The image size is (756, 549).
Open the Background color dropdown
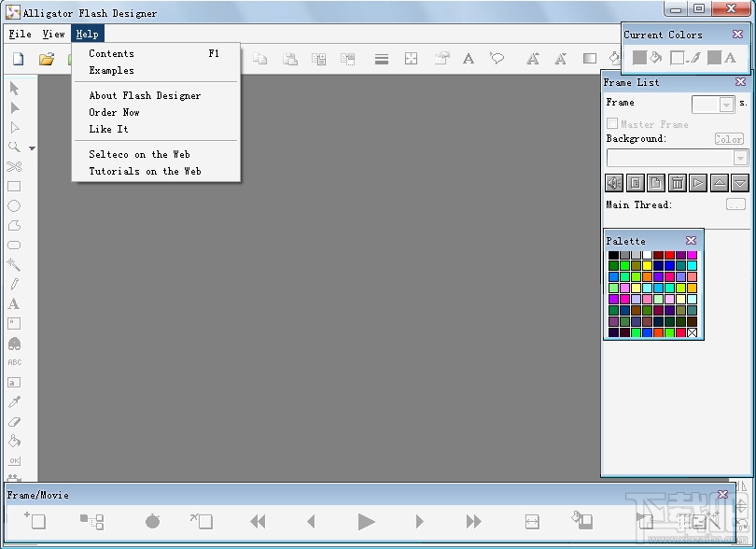[x=740, y=157]
